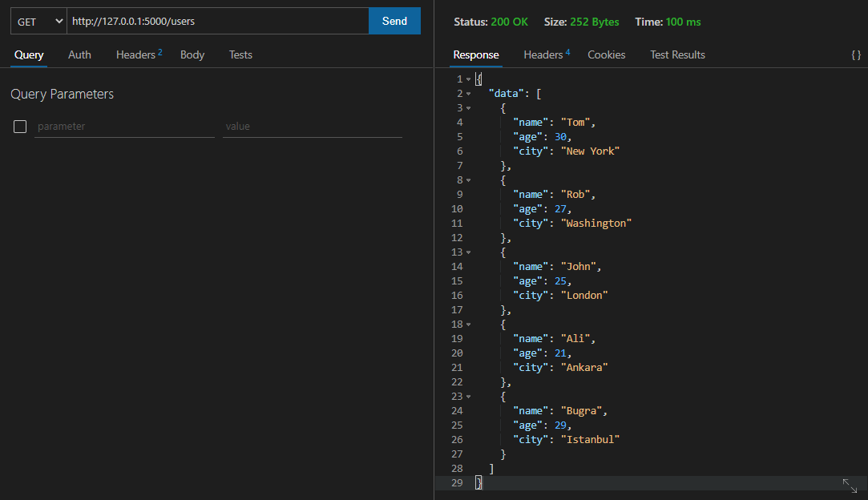This screenshot has height=500, width=868.
Task: Click the "Tom" name value
Action: [575, 123]
